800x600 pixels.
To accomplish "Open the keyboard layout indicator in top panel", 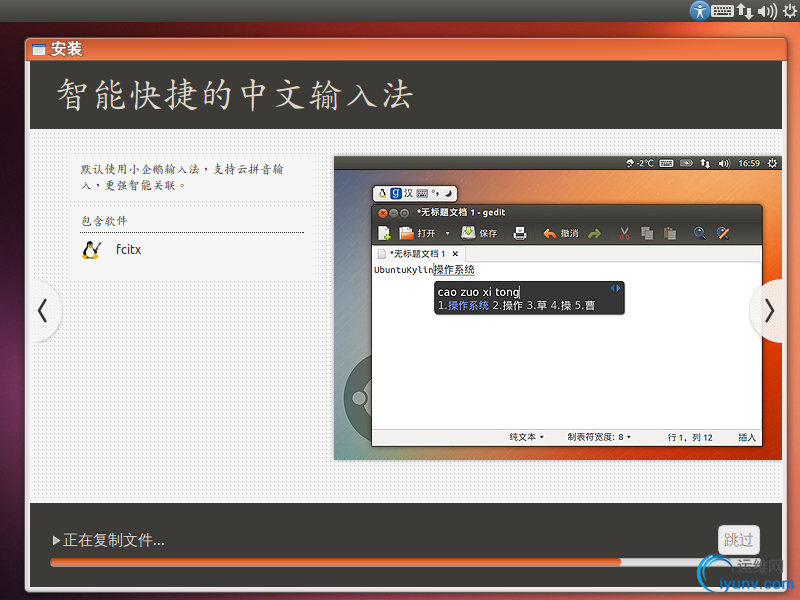I will coord(722,11).
